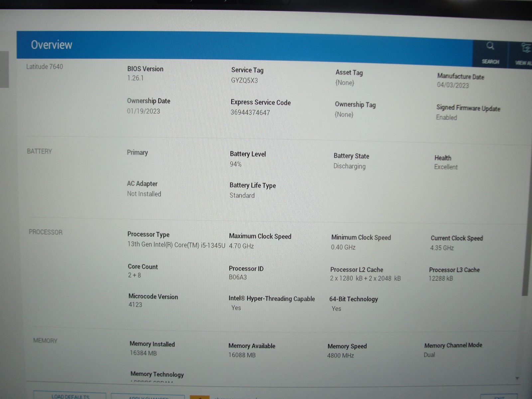The image size is (532, 399).
Task: Click Signed Firmware Update Enabled value
Action: pyautogui.click(x=447, y=117)
